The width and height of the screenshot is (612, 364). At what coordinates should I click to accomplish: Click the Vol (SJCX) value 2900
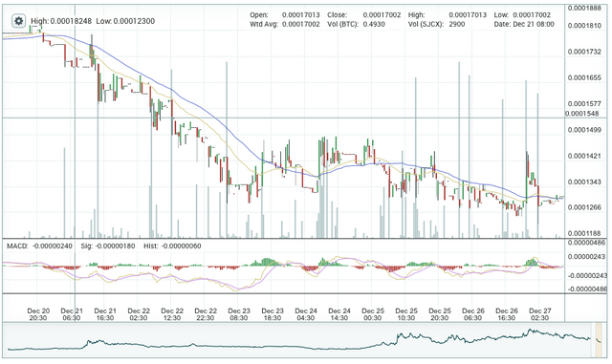[457, 24]
